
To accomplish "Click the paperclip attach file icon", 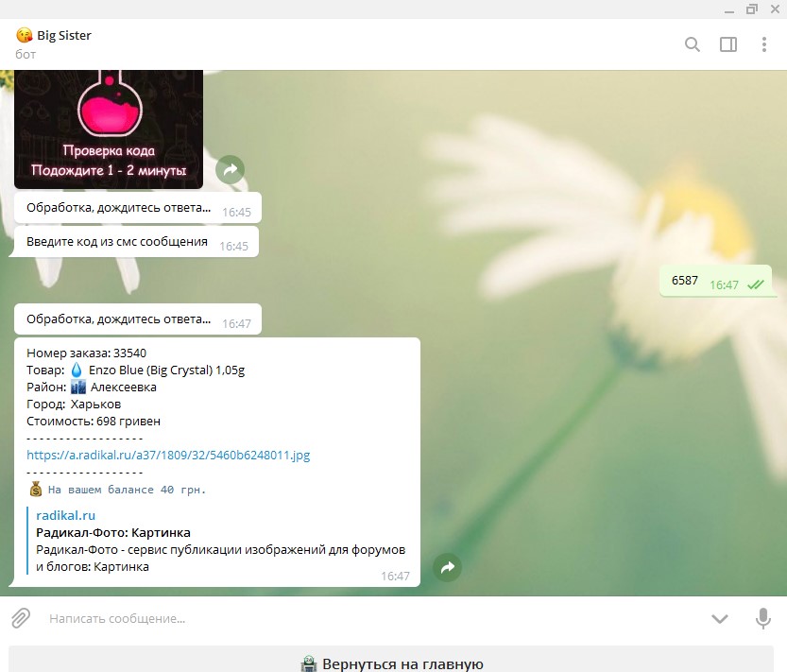I will click(21, 618).
